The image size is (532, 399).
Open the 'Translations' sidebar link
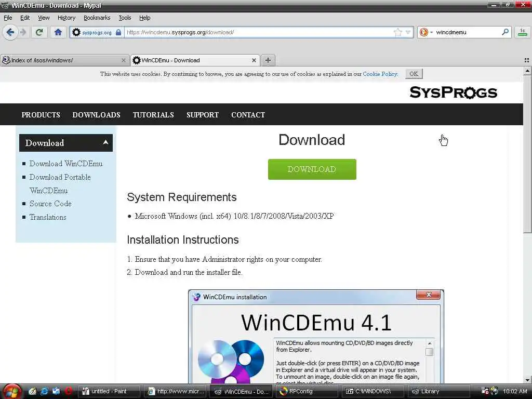[48, 217]
